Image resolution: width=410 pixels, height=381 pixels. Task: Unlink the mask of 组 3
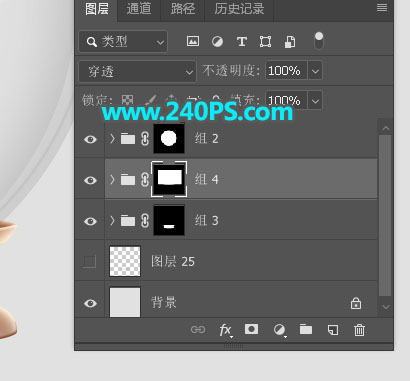[145, 221]
